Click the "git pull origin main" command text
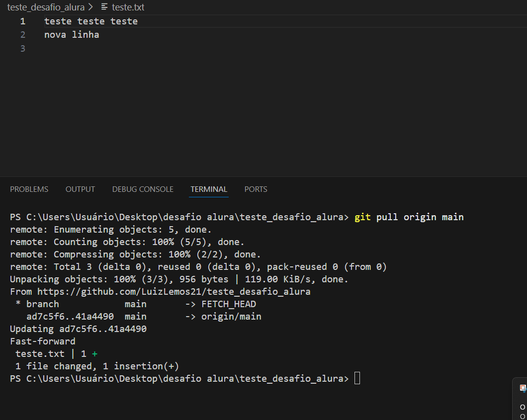Viewport: 527px width, 420px height. point(409,217)
